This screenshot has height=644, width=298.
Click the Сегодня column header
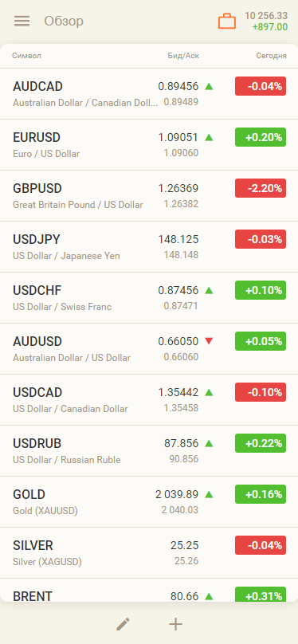(x=272, y=56)
